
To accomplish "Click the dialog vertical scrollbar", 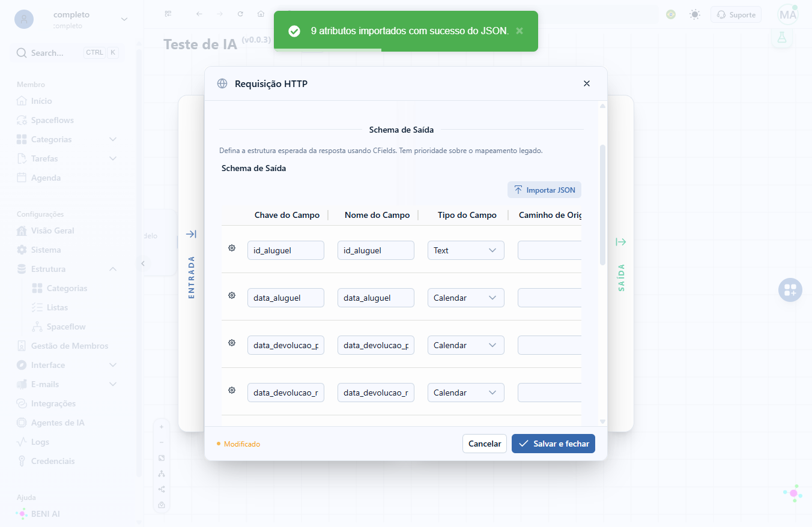I will (x=602, y=205).
